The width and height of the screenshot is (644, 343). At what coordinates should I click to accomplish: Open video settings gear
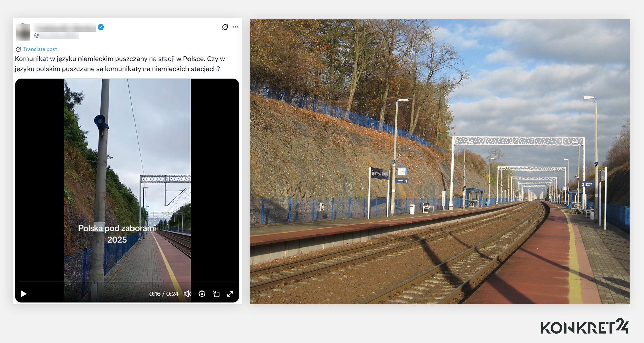202,294
